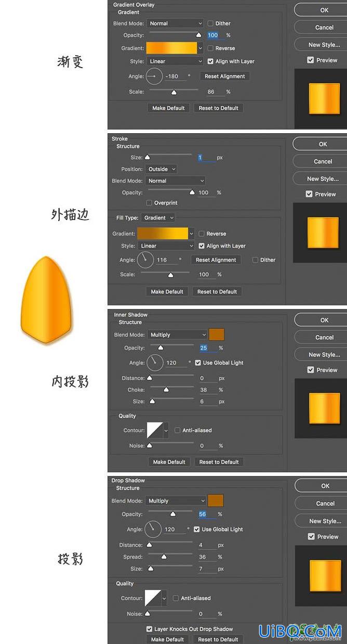Click New Style in the Drop Shadow dialog
The height and width of the screenshot is (644, 347).
pos(325,521)
